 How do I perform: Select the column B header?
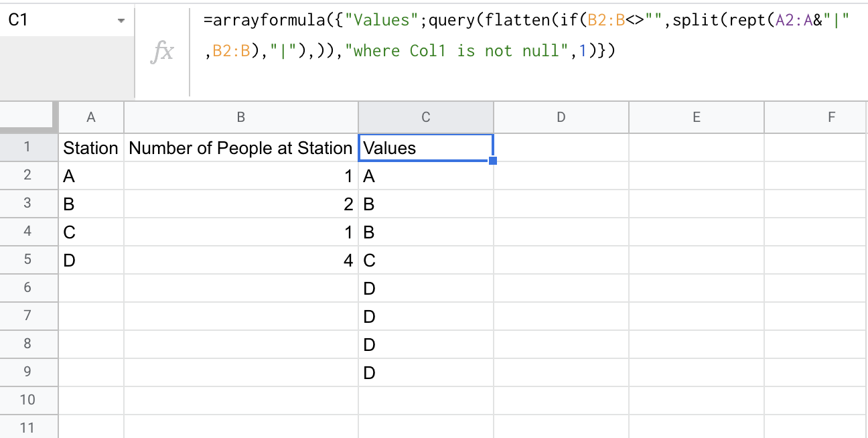pyautogui.click(x=241, y=117)
